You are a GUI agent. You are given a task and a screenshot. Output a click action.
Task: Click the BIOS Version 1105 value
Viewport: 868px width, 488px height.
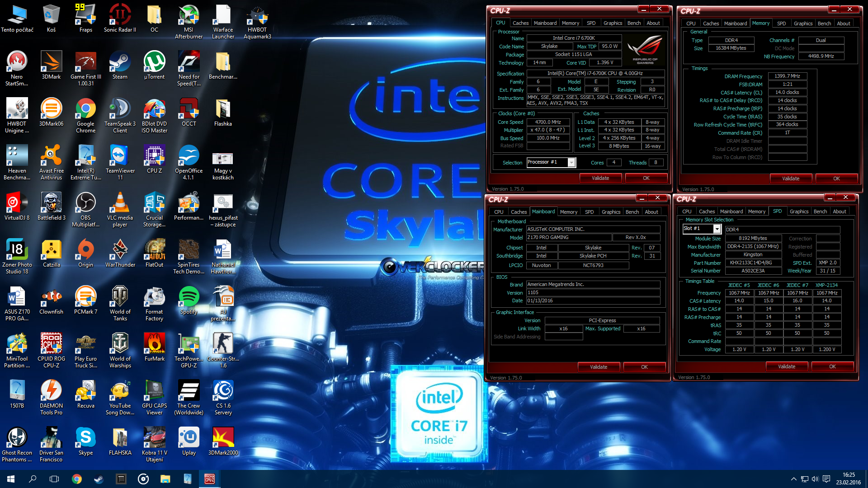coord(593,292)
